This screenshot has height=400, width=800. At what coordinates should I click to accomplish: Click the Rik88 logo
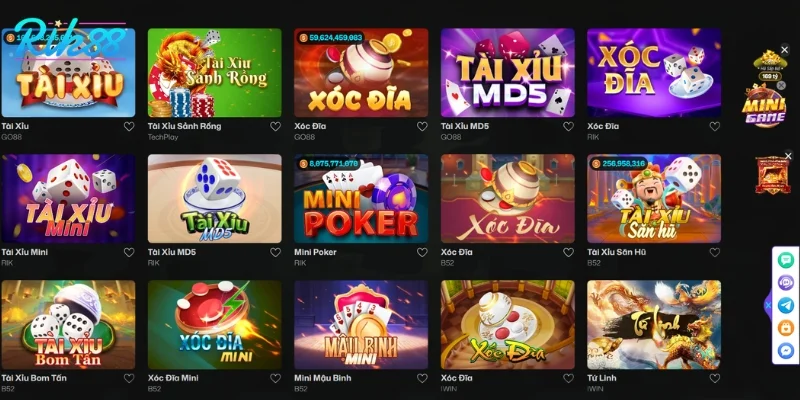70,40
